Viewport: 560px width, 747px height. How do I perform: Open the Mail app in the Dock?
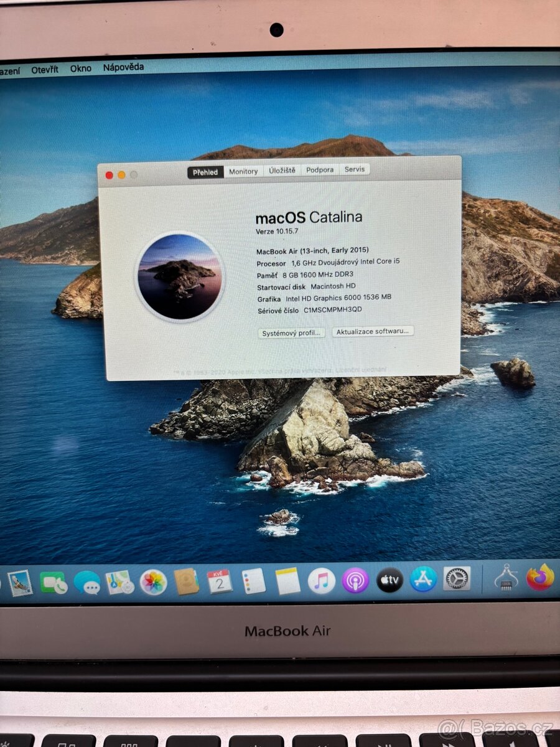20,583
